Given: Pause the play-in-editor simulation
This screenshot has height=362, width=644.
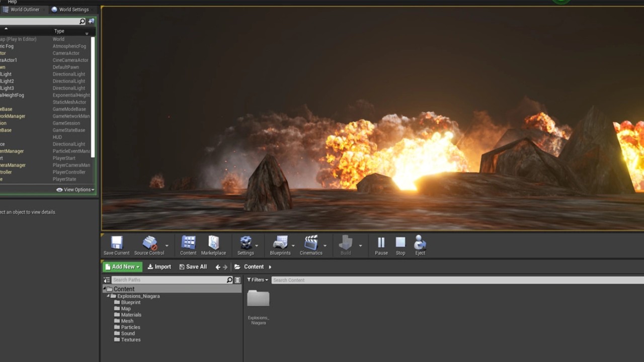Looking at the screenshot, I should coord(381,243).
